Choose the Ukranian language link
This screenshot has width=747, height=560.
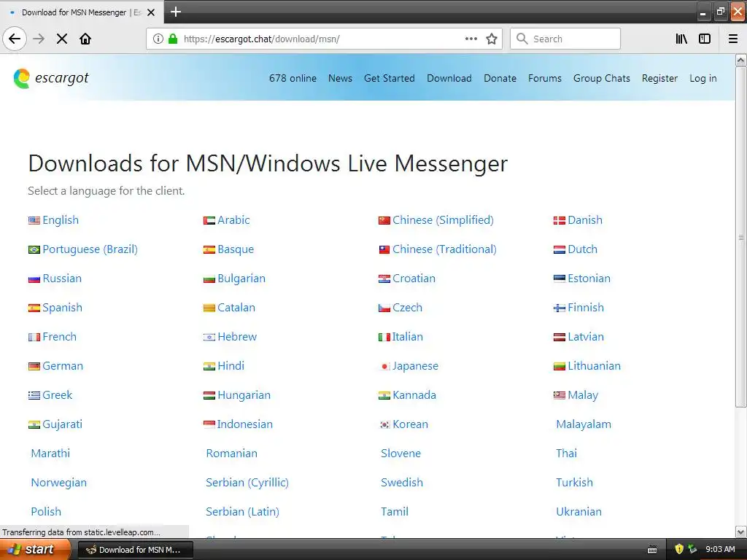tap(578, 511)
